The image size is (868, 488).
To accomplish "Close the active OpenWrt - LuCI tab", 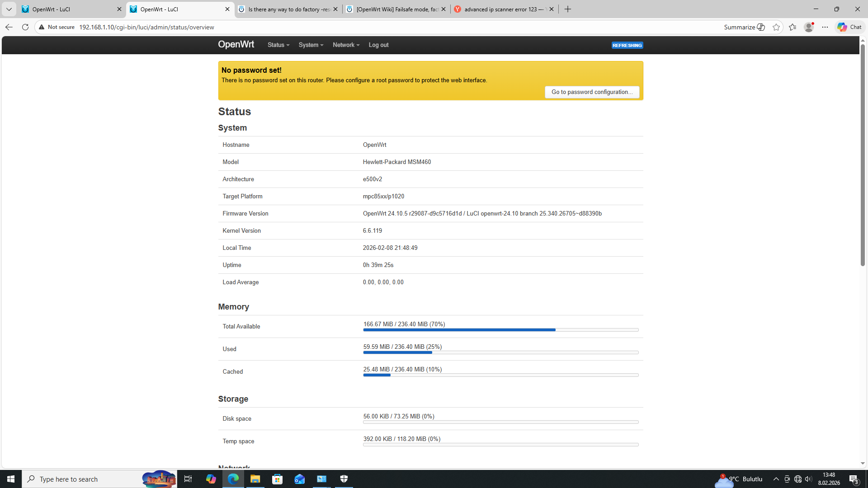I will 227,9.
